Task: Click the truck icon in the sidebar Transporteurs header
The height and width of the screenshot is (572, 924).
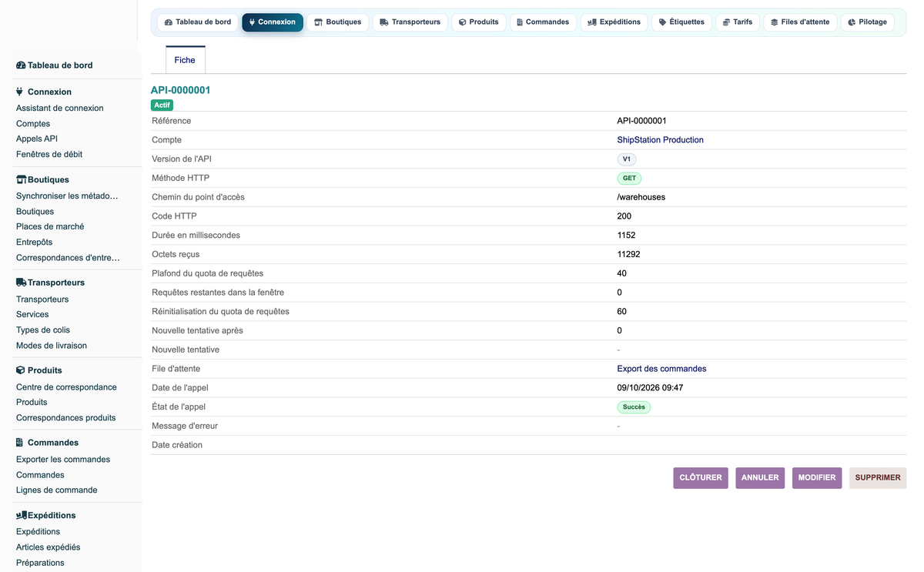Action: tap(22, 283)
